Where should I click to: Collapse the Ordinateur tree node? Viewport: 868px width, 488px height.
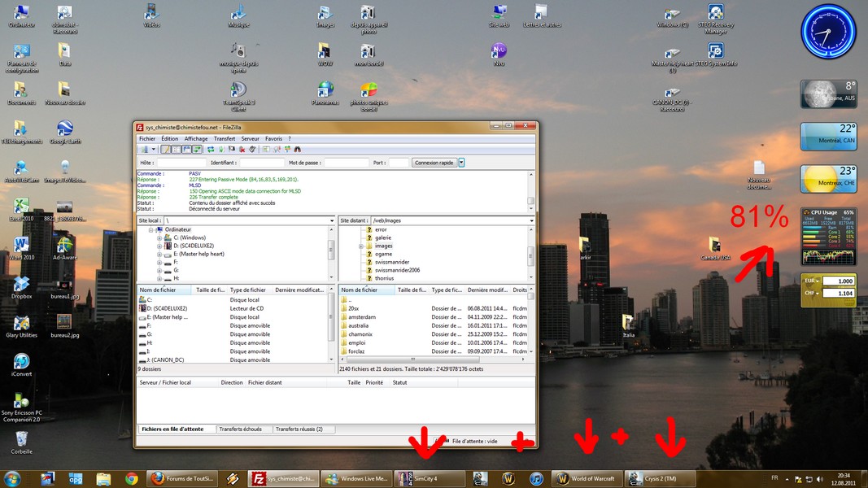pyautogui.click(x=151, y=229)
